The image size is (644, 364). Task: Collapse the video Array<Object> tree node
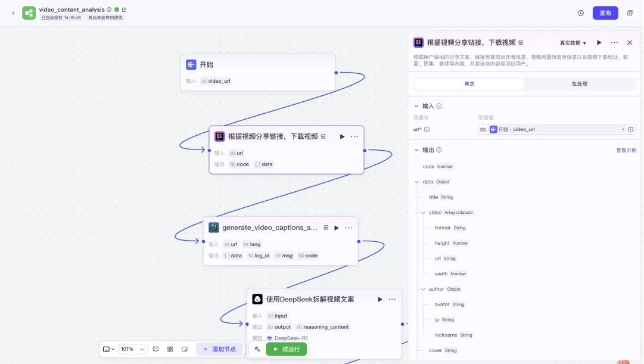click(x=423, y=213)
